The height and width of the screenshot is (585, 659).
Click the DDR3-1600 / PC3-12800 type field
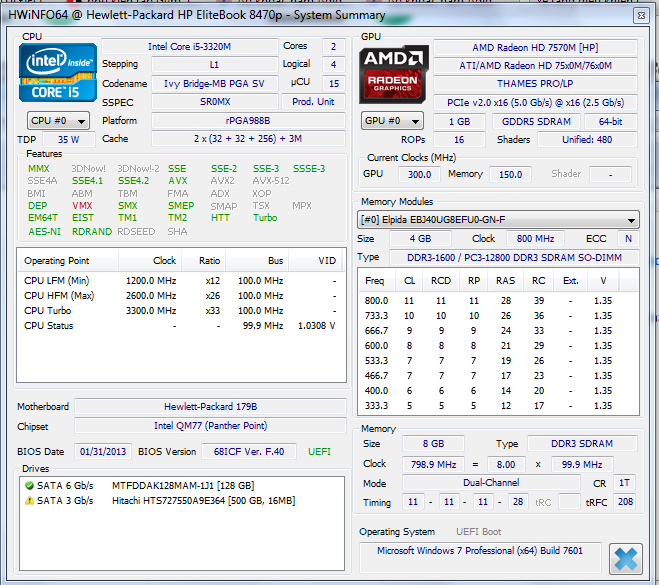click(514, 258)
